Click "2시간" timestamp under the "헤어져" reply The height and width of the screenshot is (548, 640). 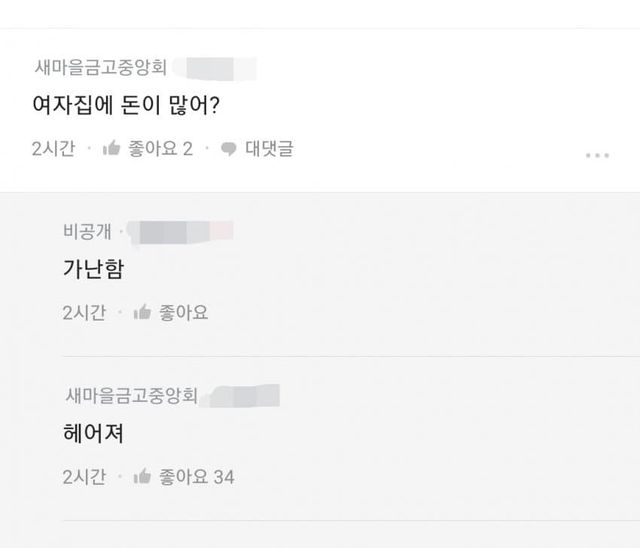pyautogui.click(x=84, y=476)
